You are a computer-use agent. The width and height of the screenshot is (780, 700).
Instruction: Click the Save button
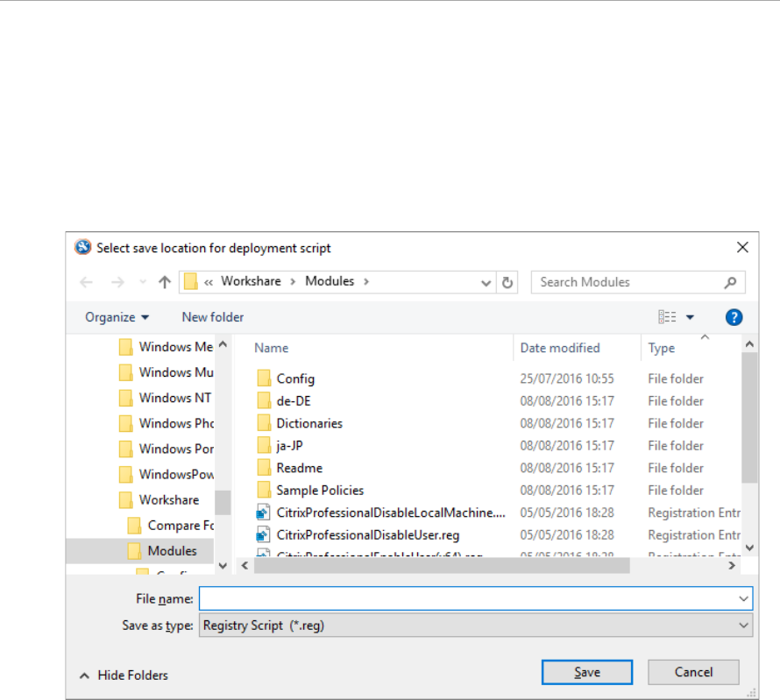587,672
